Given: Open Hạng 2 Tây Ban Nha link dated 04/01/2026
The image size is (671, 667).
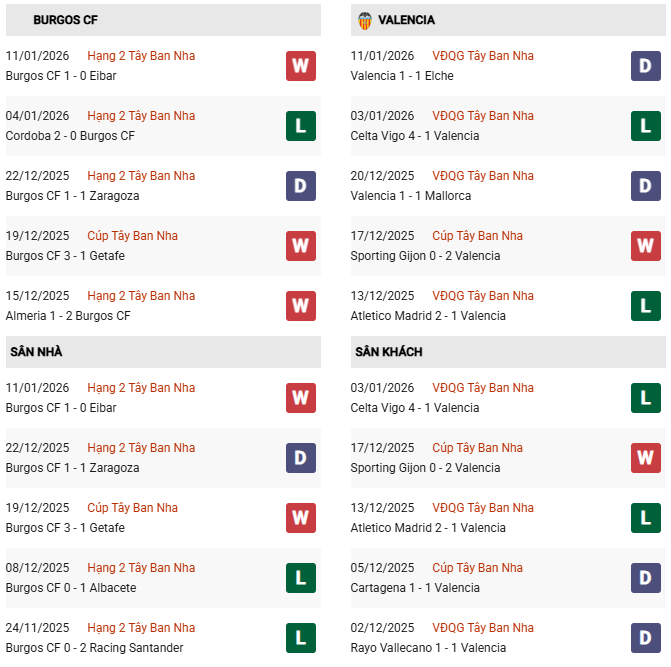Looking at the screenshot, I should 141,116.
